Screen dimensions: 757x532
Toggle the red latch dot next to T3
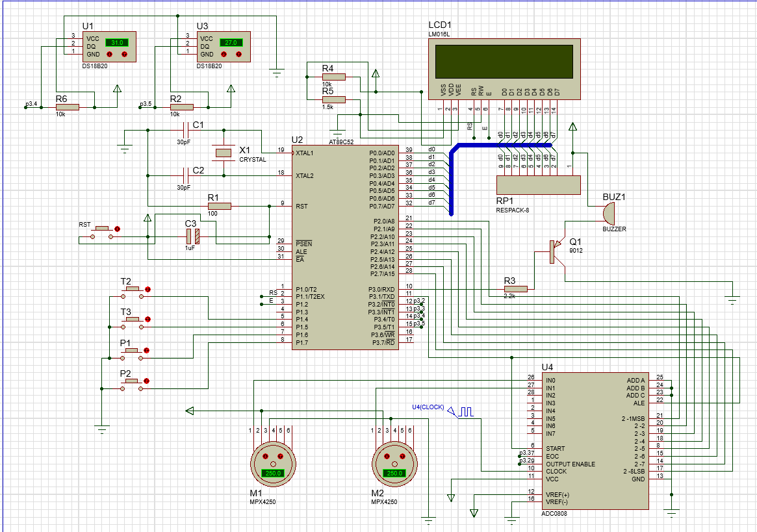[x=149, y=319]
